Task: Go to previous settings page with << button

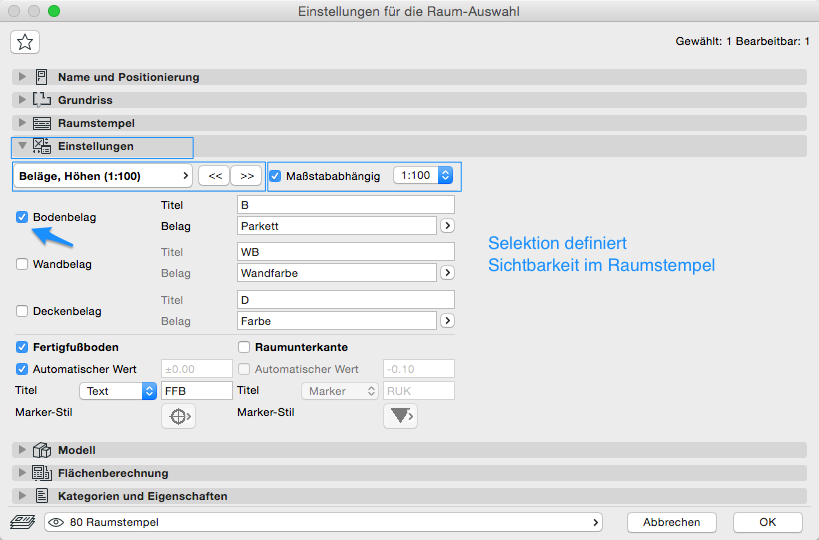Action: click(213, 176)
